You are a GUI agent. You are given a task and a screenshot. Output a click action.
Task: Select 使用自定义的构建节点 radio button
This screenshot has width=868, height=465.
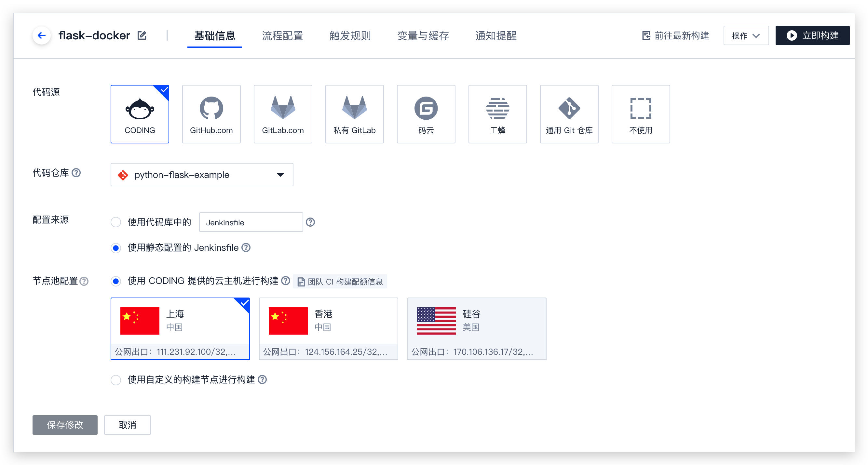point(116,380)
